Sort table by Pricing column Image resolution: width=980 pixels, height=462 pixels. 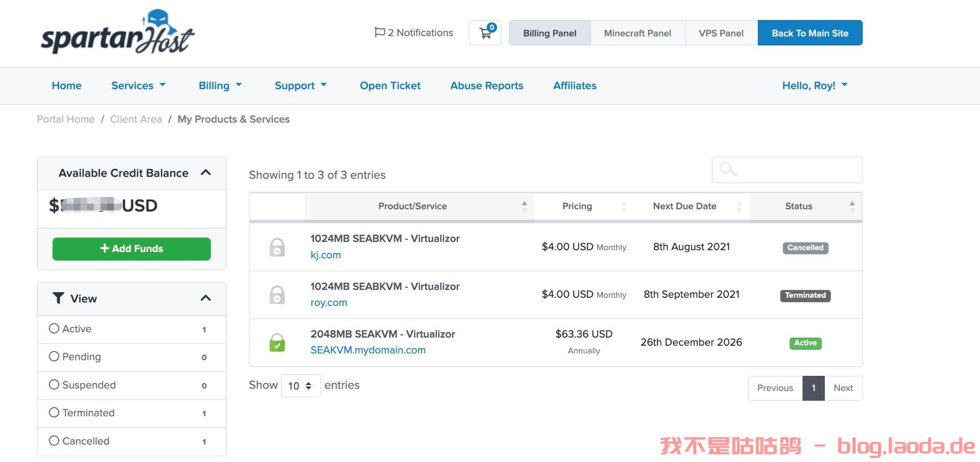click(x=583, y=206)
